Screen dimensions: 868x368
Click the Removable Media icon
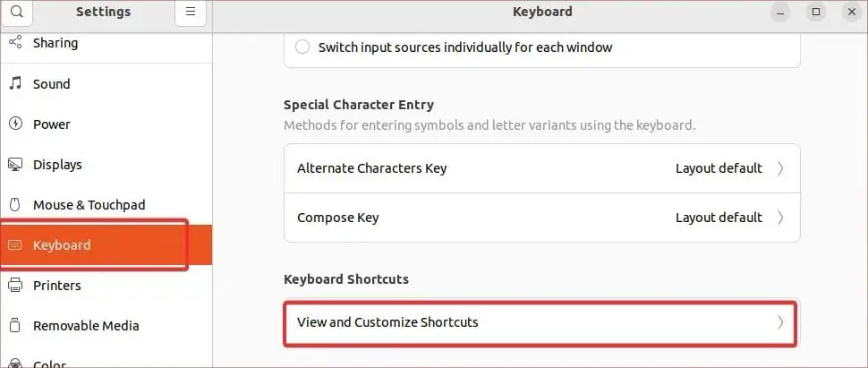[x=15, y=326]
